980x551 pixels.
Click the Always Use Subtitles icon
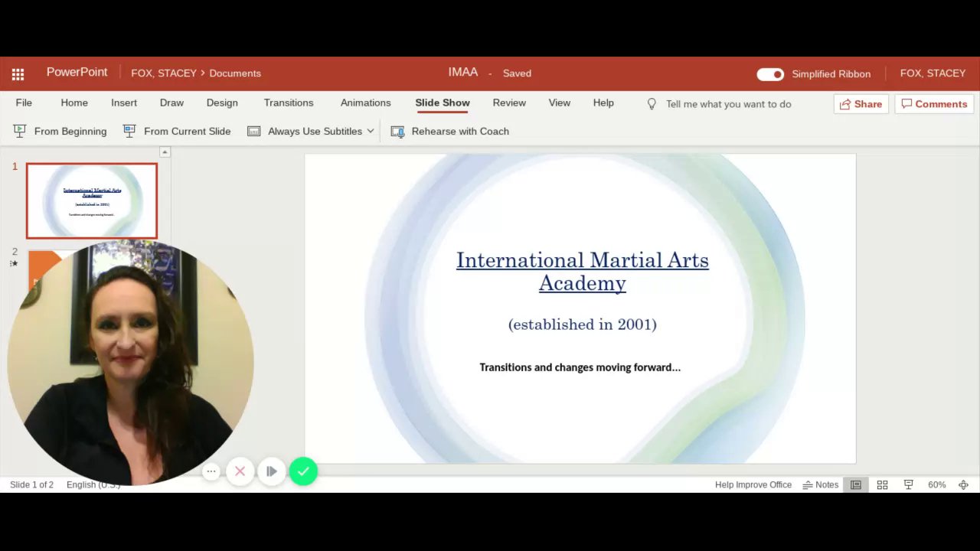(x=254, y=131)
